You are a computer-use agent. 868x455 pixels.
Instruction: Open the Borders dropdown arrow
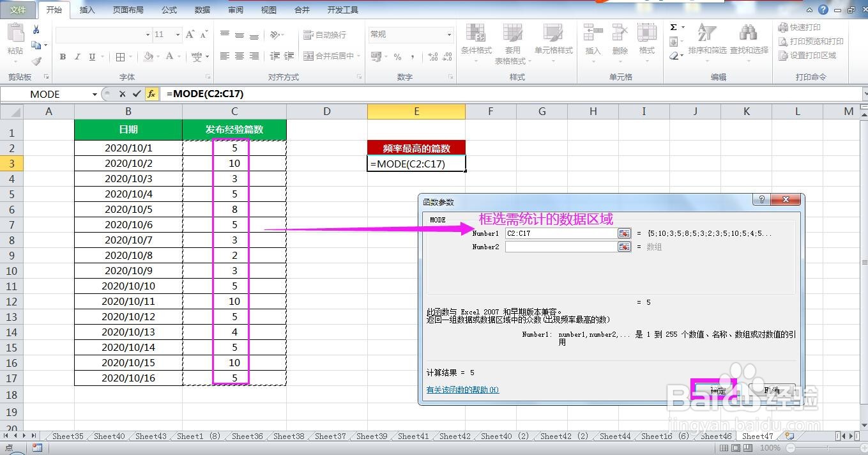130,57
